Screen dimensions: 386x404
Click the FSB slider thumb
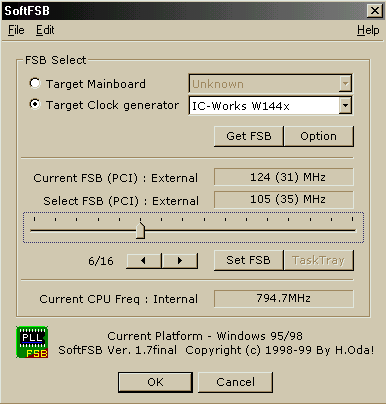click(x=140, y=230)
